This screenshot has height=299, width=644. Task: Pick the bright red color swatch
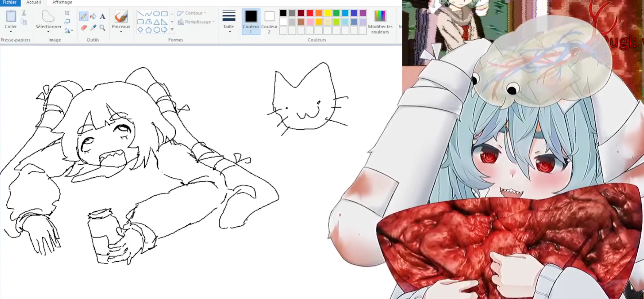310,13
